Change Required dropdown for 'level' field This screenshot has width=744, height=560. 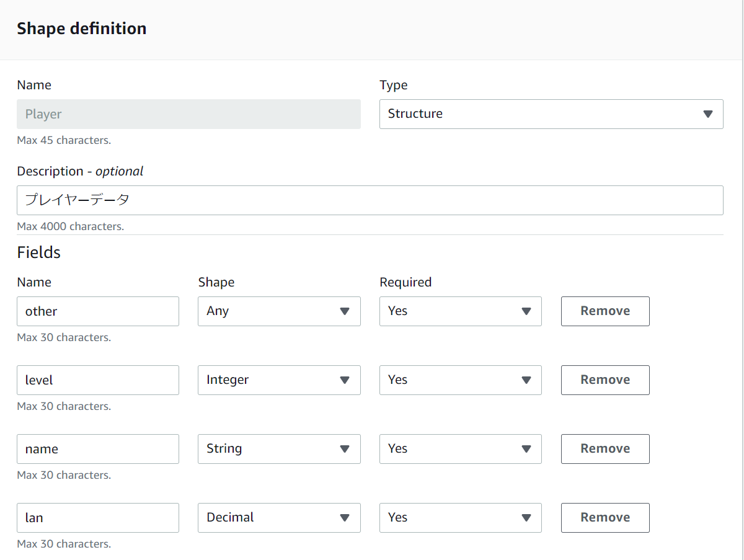[460, 380]
